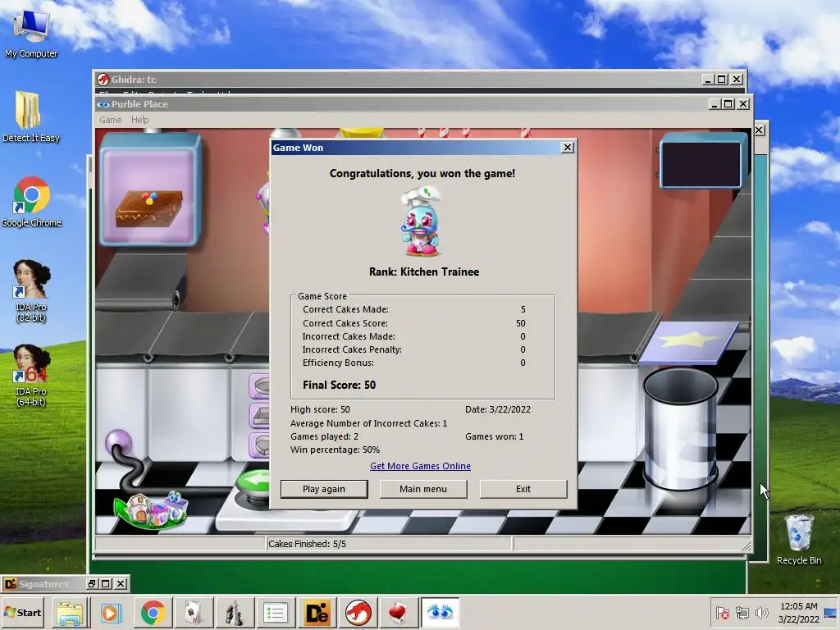Open the chess game taskbar icon
The height and width of the screenshot is (630, 840).
[234, 613]
